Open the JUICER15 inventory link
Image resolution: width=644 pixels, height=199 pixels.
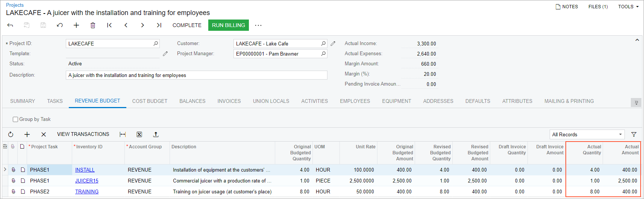86,181
